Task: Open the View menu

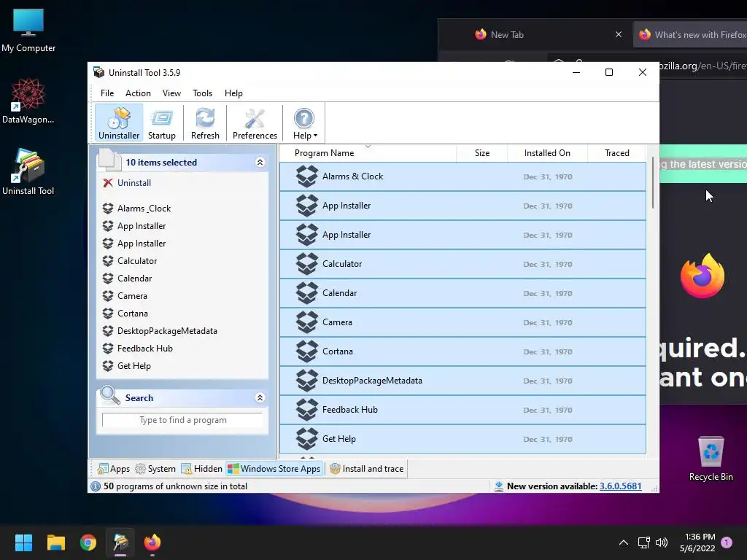Action: 171,93
